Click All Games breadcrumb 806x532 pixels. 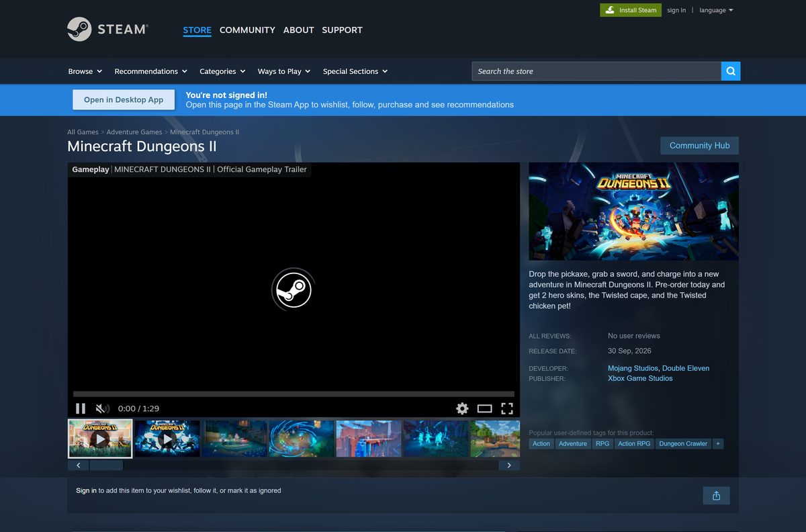pyautogui.click(x=83, y=132)
